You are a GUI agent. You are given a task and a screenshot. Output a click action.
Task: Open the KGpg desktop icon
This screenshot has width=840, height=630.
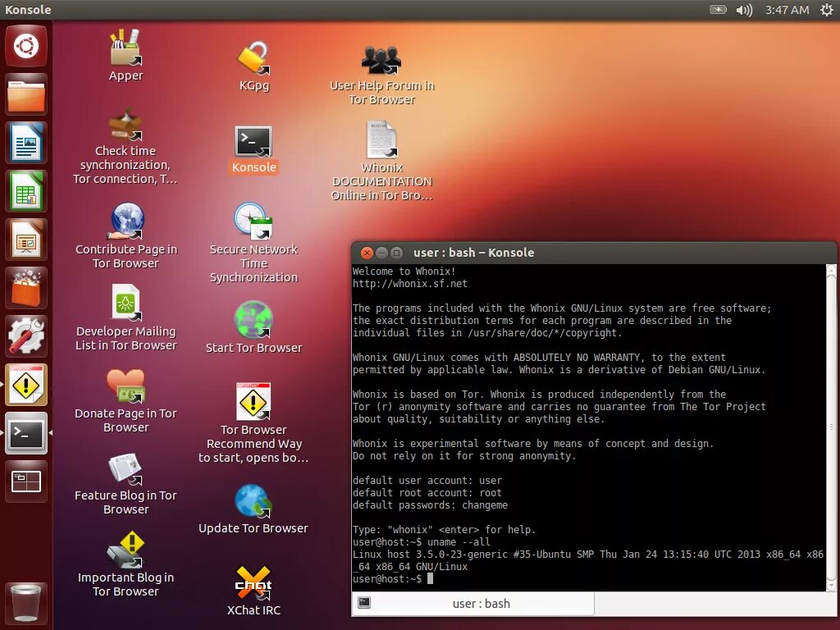[253, 66]
